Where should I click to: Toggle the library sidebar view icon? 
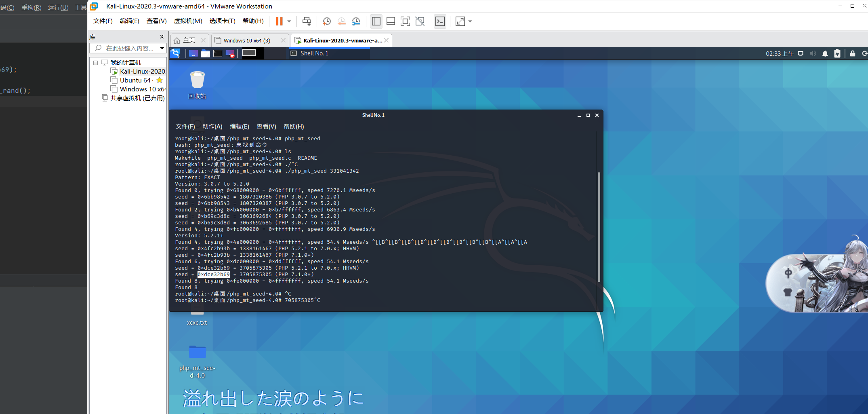point(376,21)
